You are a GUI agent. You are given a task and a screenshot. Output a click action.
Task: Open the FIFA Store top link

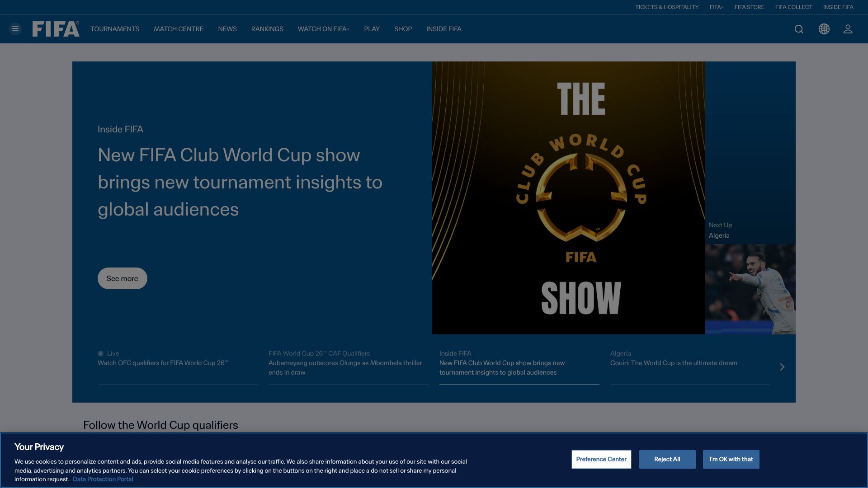749,7
